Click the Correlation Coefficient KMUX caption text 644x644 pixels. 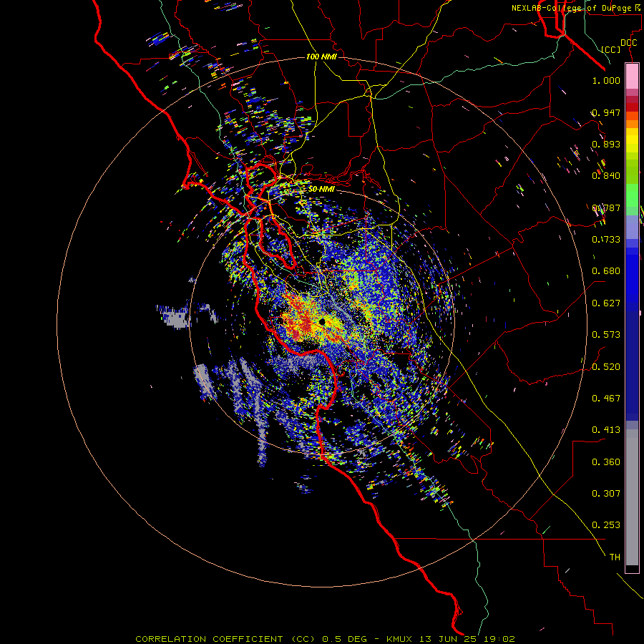(x=325, y=639)
